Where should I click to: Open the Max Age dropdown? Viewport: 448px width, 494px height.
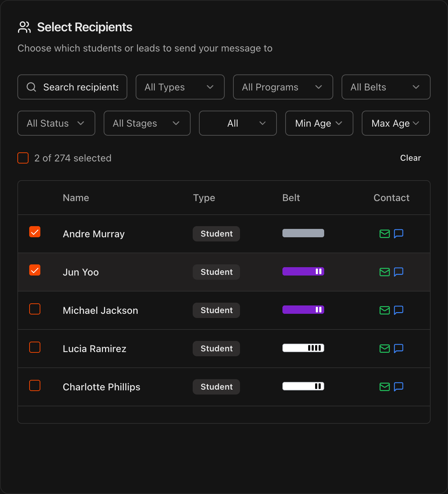(396, 123)
